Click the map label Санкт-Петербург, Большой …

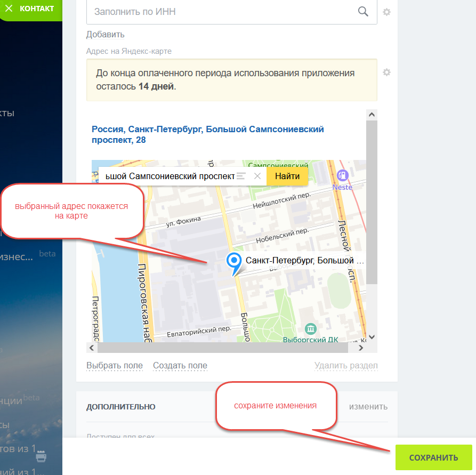(x=305, y=260)
